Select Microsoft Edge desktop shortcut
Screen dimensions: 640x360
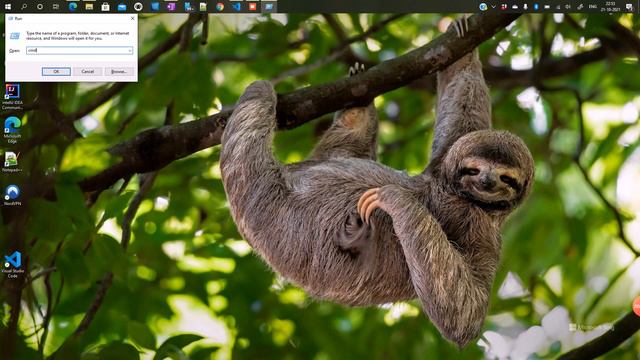(x=12, y=130)
